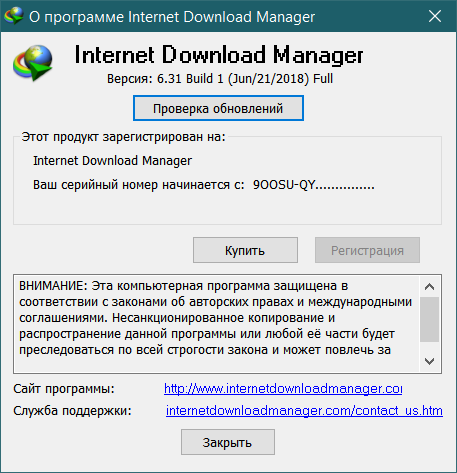
Task: Close the About dialog with the X
Action: (x=435, y=16)
